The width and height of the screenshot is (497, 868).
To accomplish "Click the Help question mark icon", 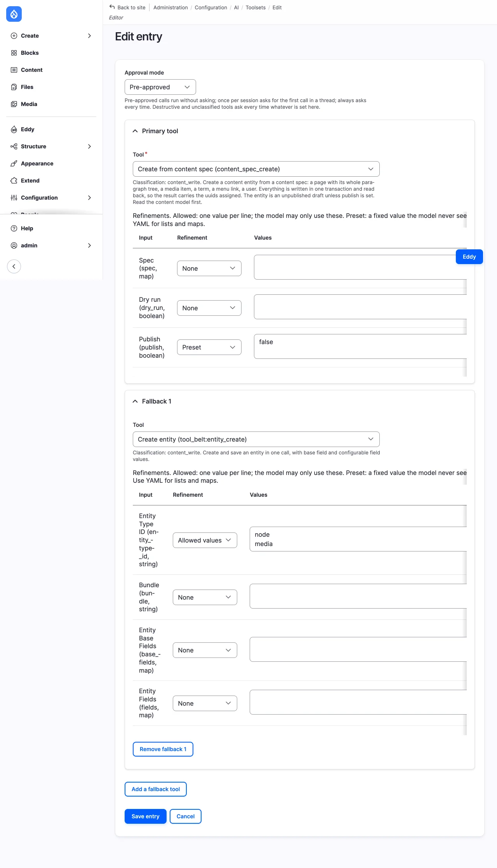I will tap(14, 228).
